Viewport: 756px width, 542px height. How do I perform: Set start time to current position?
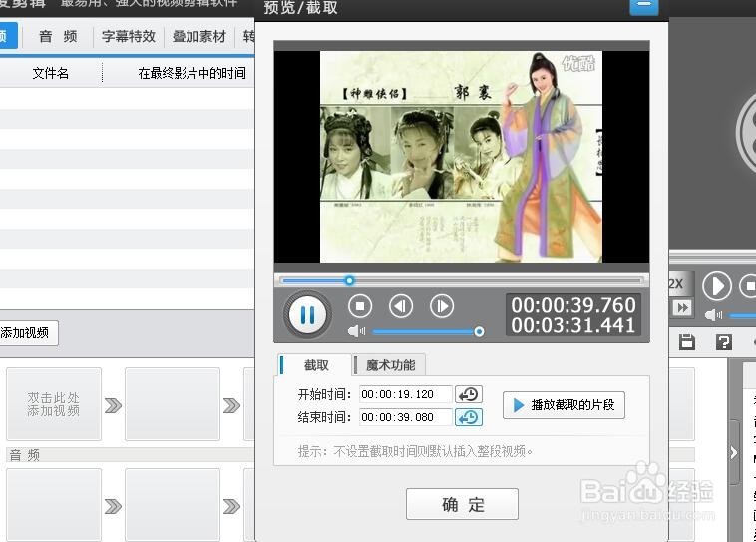point(469,394)
